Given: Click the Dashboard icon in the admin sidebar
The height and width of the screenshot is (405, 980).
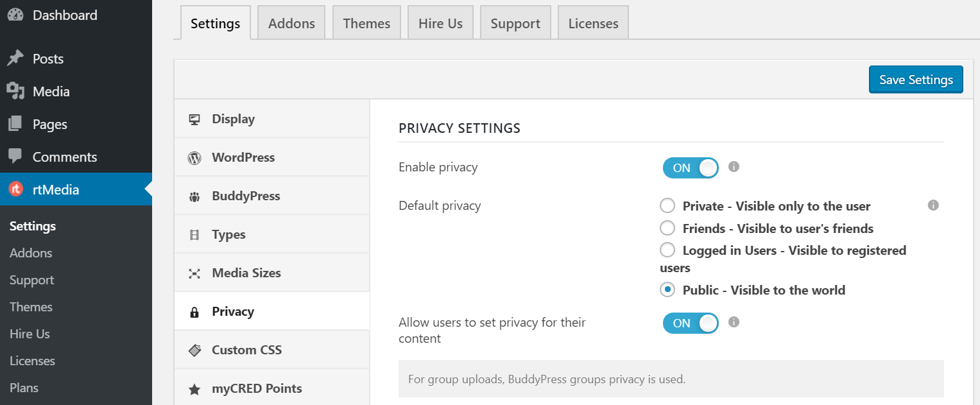Looking at the screenshot, I should [x=14, y=14].
